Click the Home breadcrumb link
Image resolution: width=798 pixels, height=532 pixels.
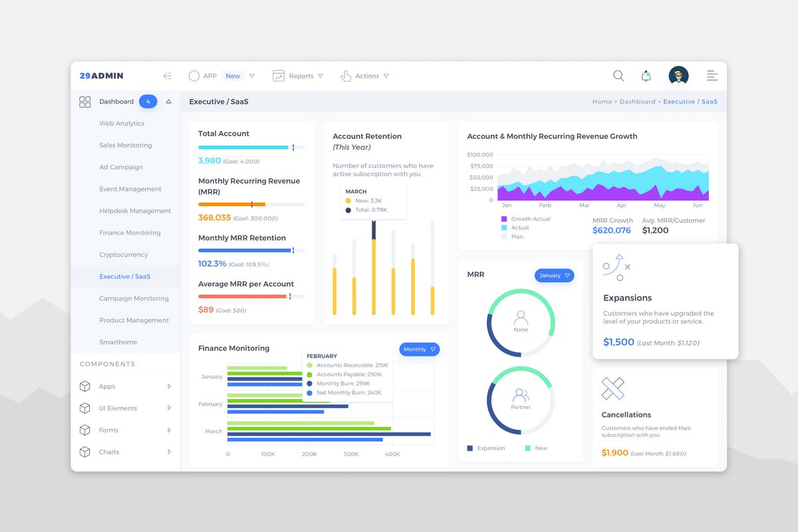click(x=602, y=101)
